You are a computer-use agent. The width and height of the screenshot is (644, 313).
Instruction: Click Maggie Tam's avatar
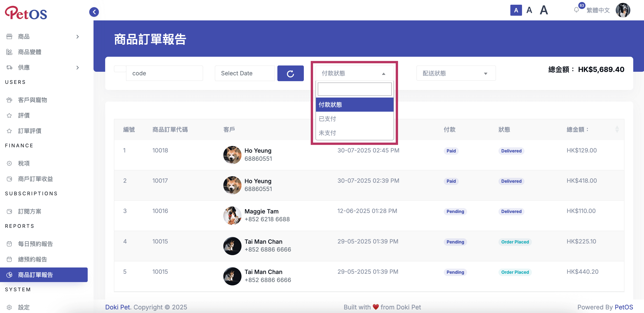(232, 215)
